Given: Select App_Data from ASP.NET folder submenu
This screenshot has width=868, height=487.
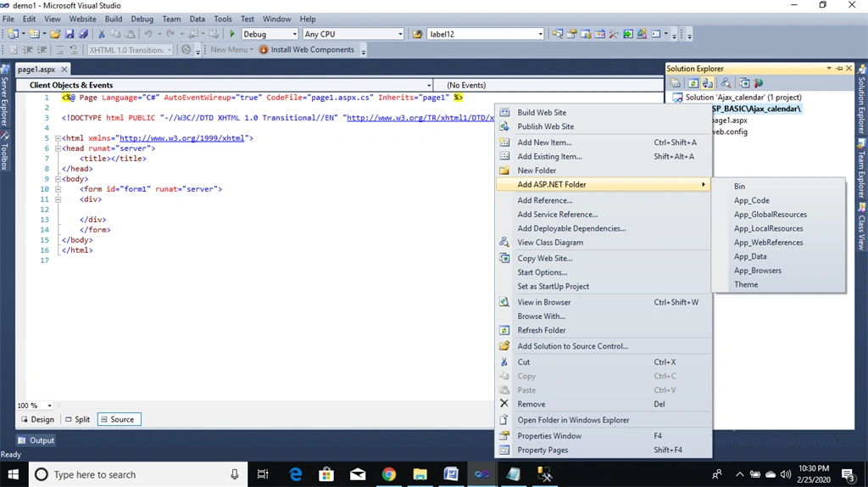Looking at the screenshot, I should click(x=779, y=256).
